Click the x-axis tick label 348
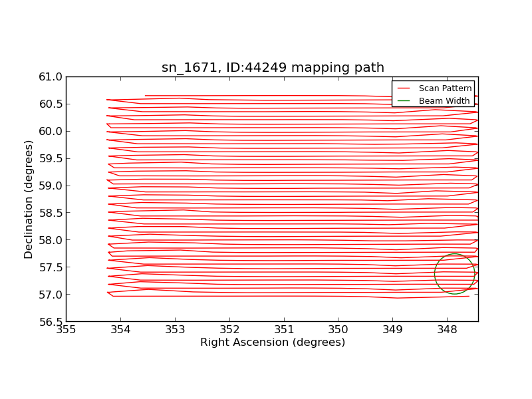 [447, 329]
